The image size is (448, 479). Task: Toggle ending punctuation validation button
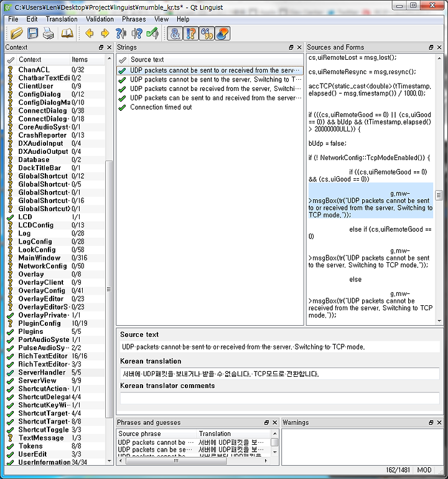[x=191, y=33]
